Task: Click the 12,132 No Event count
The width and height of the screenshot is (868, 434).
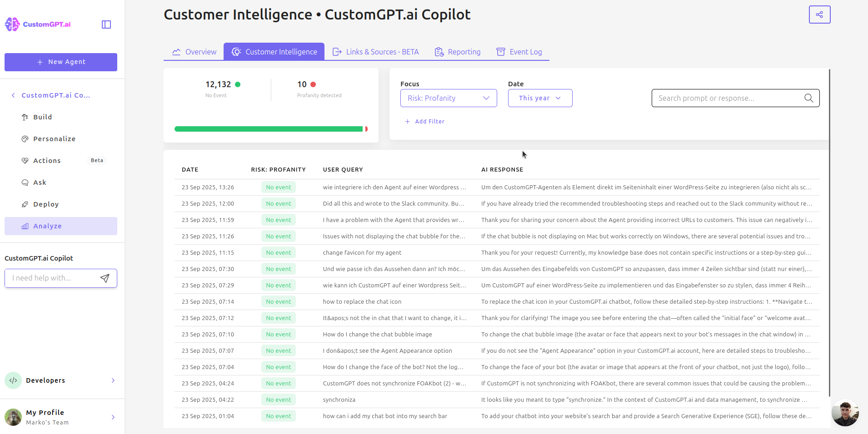Action: click(218, 84)
